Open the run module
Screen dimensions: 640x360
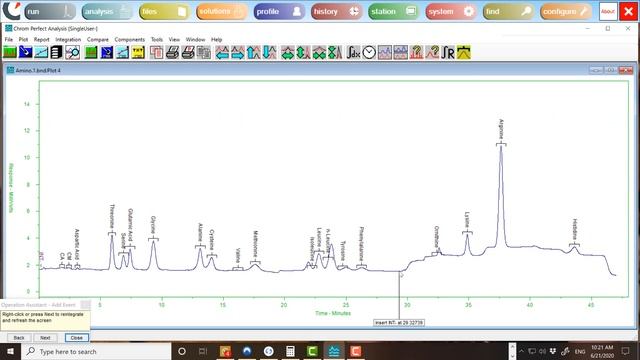tap(50, 11)
